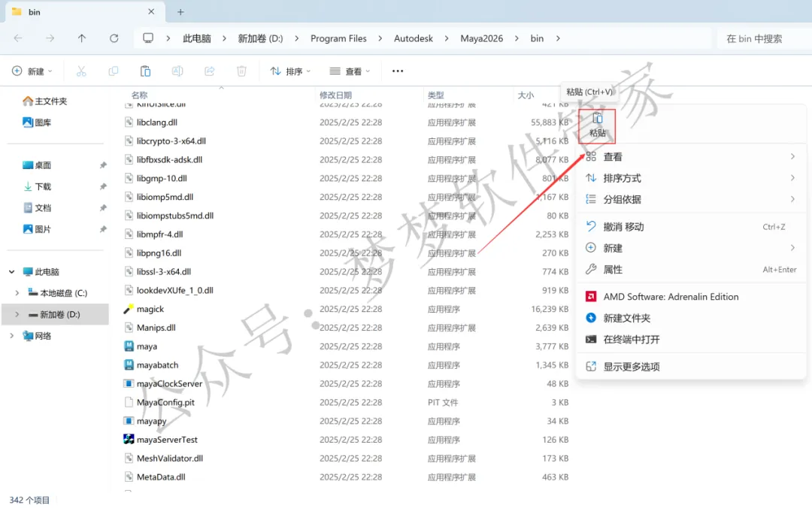
Task: Open Group by (分组依据) context submenu
Action: [x=691, y=199]
